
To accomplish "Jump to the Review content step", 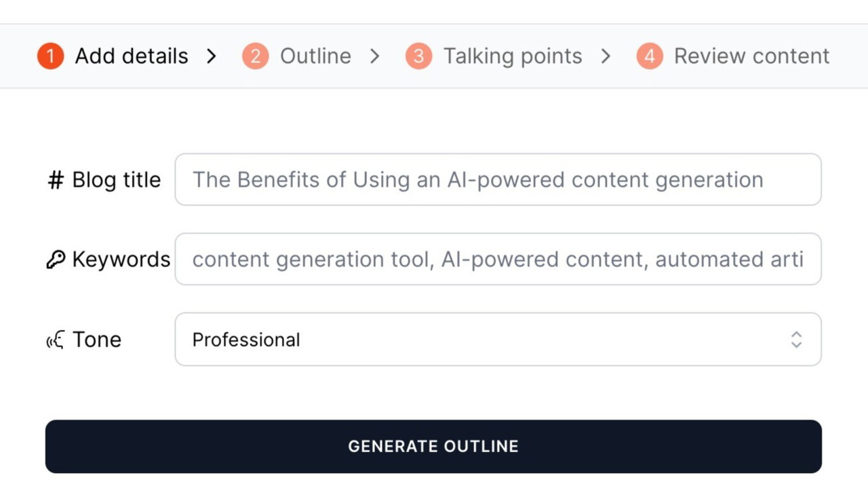I will coord(751,56).
